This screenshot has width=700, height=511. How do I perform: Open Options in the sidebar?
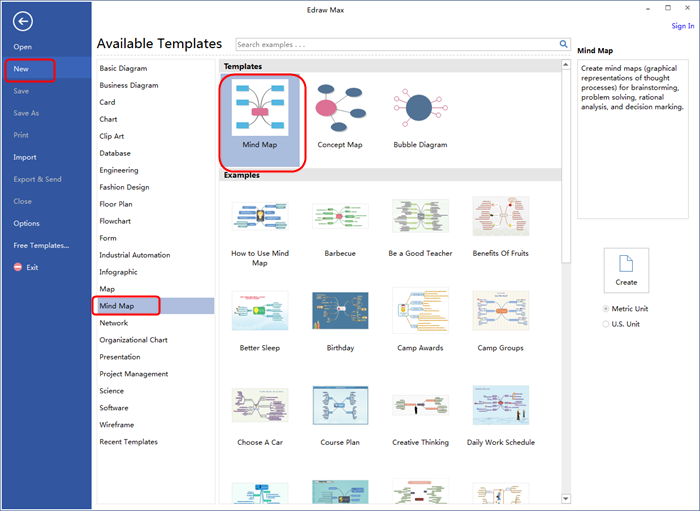click(x=26, y=223)
